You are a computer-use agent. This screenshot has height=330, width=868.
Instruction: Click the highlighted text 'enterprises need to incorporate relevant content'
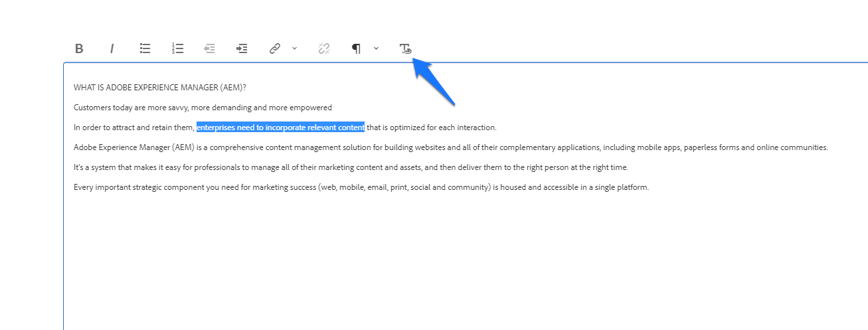[280, 127]
